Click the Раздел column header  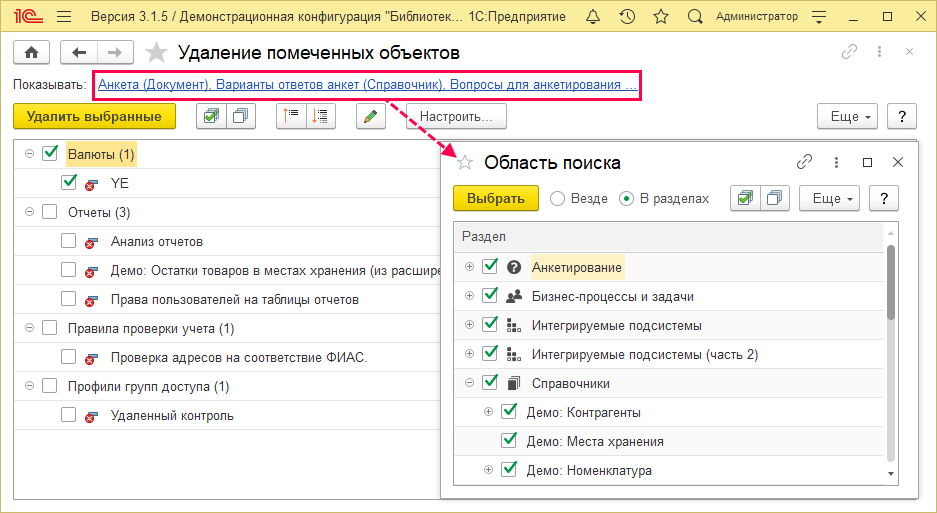click(669, 237)
